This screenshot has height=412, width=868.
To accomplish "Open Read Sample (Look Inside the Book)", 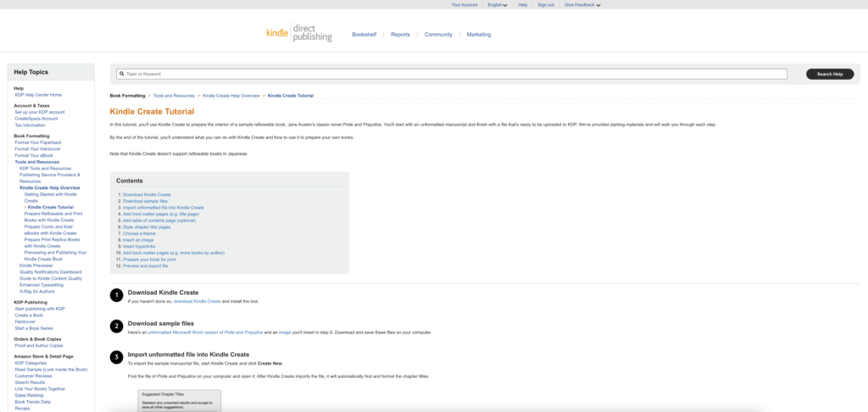I will 51,370.
